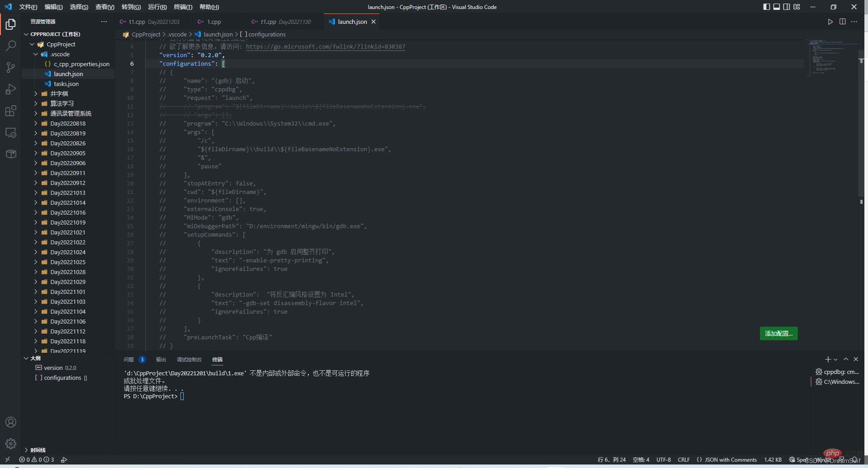Toggle the primary sidebar layout button
The height and width of the screenshot is (468, 868).
click(766, 7)
